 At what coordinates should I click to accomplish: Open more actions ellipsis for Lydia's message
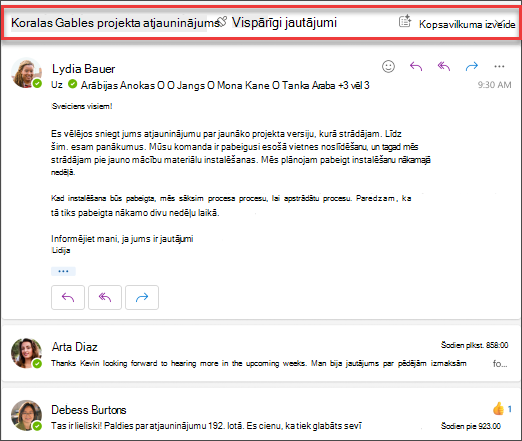[x=499, y=66]
